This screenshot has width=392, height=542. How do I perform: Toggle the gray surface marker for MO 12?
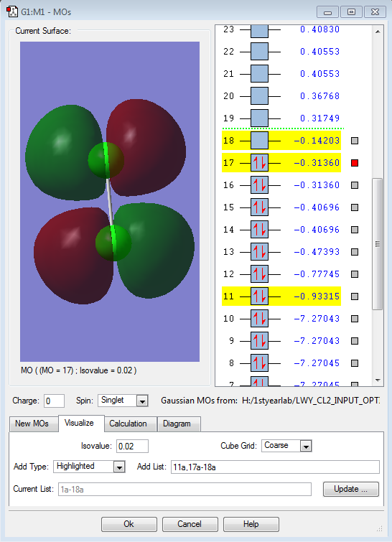(355, 274)
